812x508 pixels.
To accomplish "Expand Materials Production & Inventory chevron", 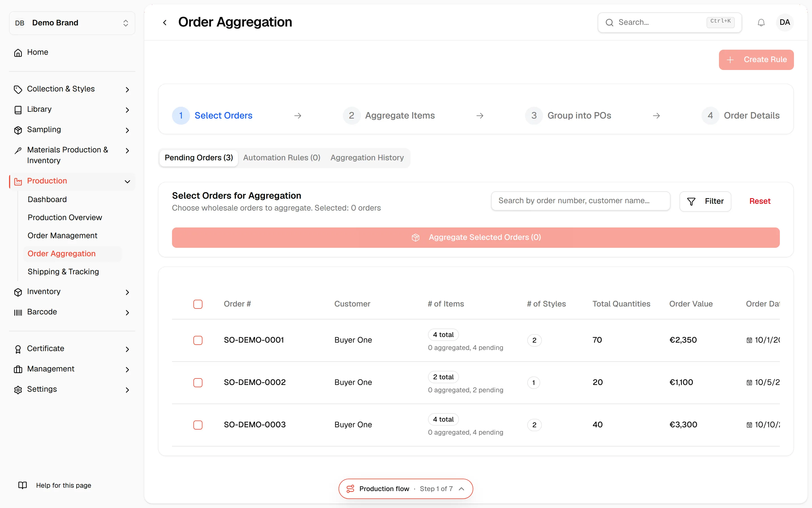I will click(x=127, y=150).
